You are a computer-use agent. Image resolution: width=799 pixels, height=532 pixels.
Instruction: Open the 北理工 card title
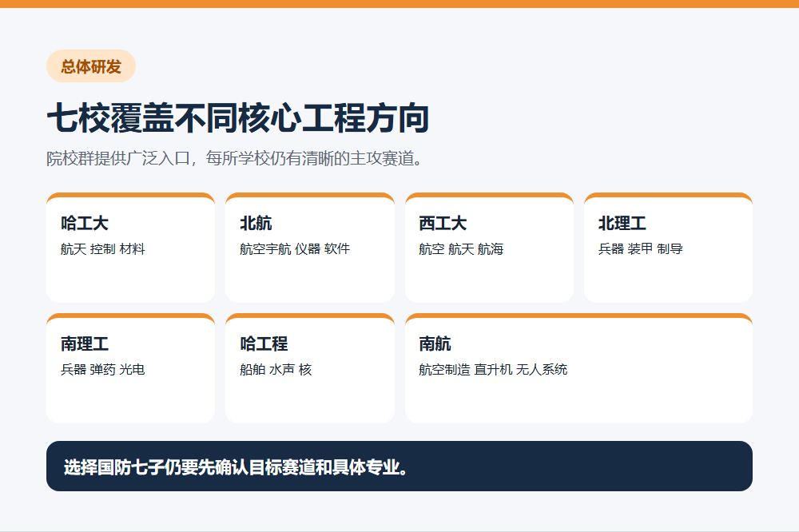pos(622,223)
